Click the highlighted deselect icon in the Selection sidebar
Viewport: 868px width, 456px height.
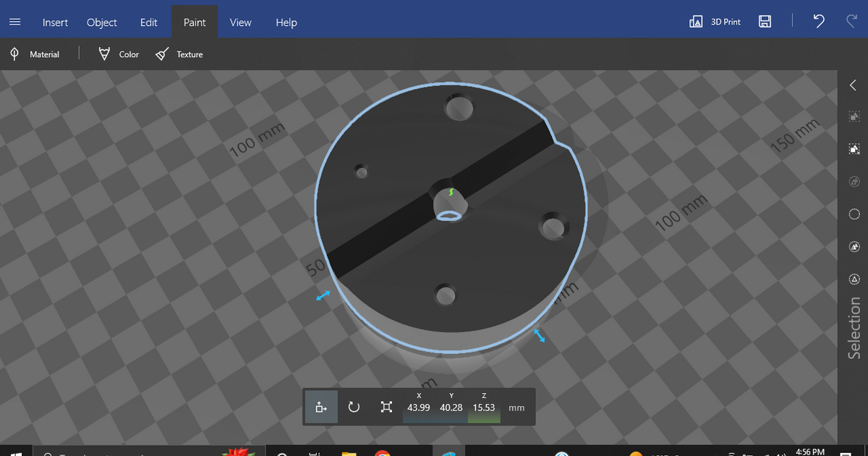coord(854,149)
